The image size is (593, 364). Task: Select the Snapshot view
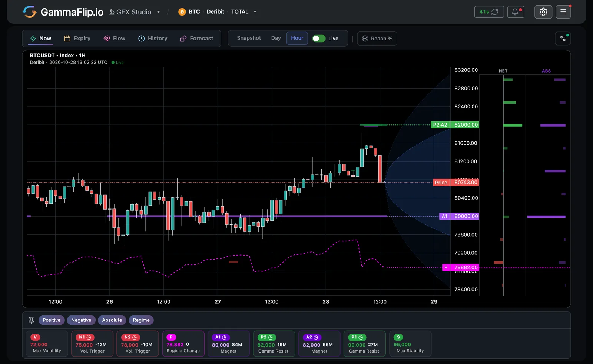(x=249, y=38)
